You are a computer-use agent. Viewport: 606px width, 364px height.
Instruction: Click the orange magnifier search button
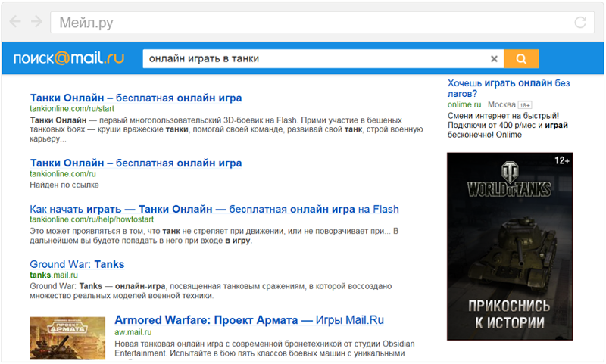tap(521, 59)
